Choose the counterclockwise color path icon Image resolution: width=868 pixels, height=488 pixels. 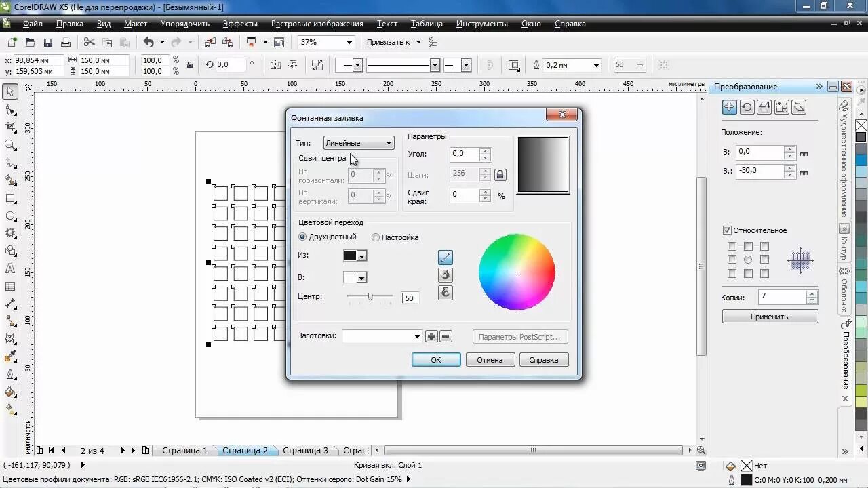[x=446, y=275]
